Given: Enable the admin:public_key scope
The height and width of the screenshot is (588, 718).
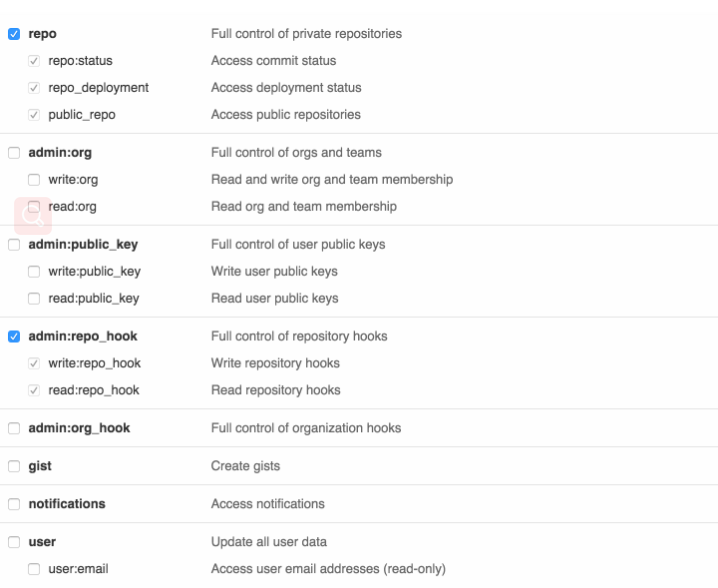Looking at the screenshot, I should (x=13, y=245).
